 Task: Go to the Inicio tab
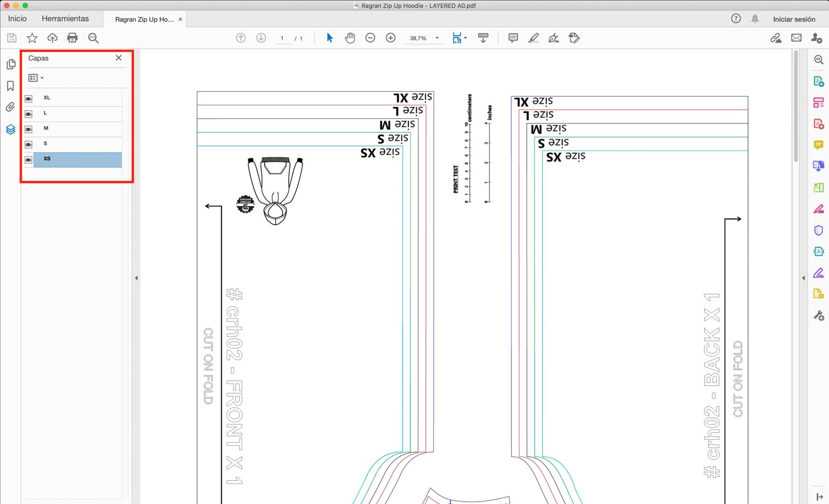tap(17, 19)
